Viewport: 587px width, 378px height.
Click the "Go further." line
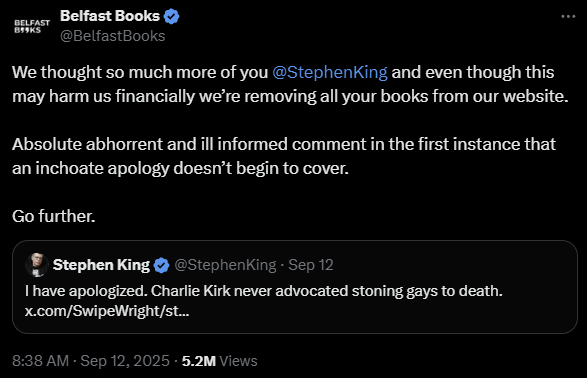tap(54, 216)
